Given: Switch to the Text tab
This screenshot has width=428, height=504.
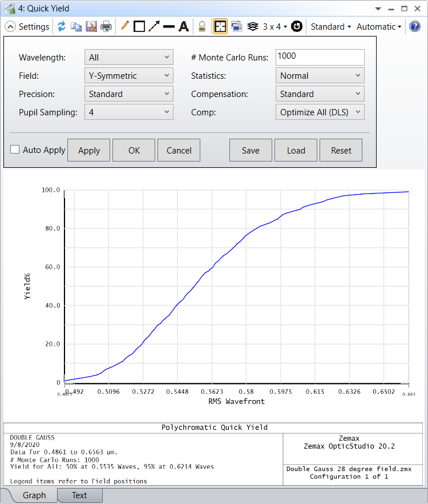Looking at the screenshot, I should 79,495.
